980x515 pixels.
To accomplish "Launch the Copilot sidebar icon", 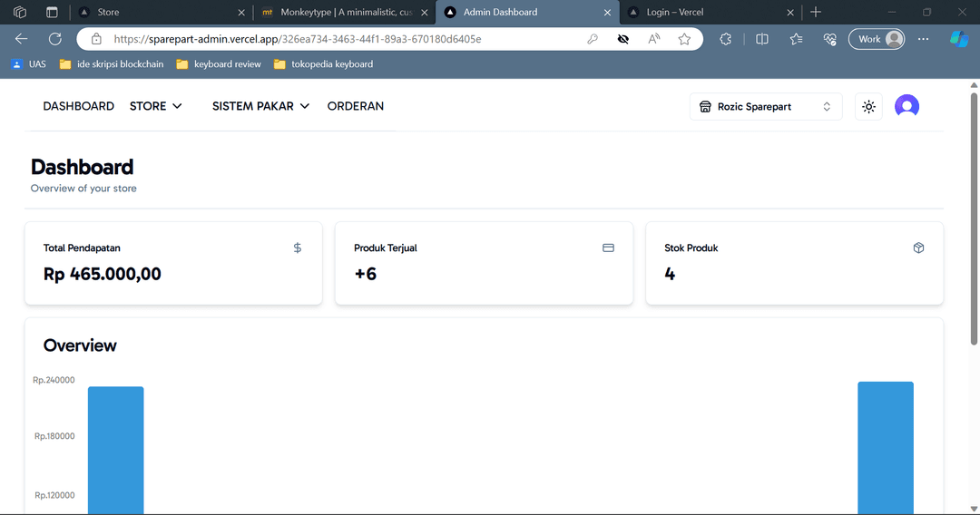I will pyautogui.click(x=959, y=39).
